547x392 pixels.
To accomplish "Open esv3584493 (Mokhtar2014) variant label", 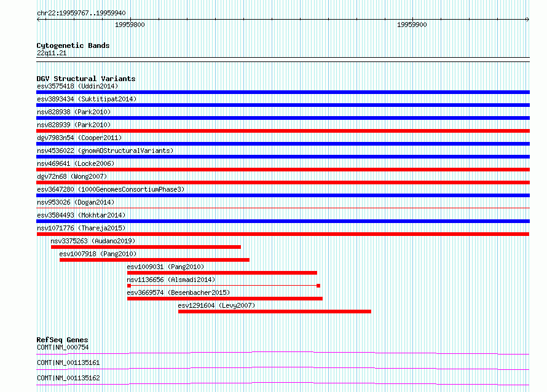I will point(81,215).
